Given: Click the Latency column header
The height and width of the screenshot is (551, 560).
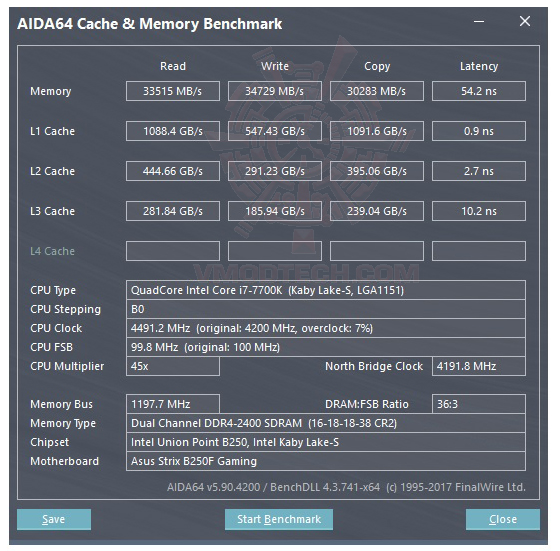Looking at the screenshot, I should [479, 66].
